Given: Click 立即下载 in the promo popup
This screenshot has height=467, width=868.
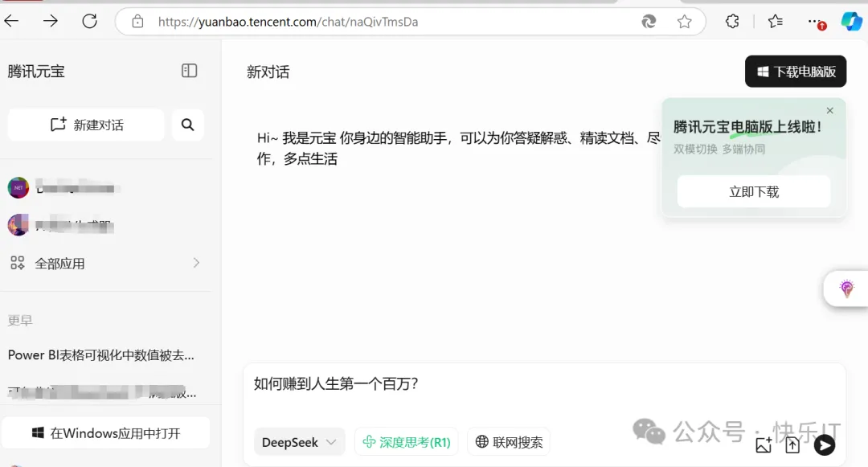Looking at the screenshot, I should click(x=753, y=191).
